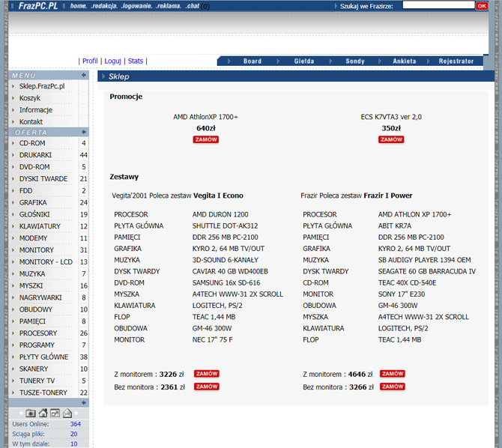Switch to the Sondy tab
Viewport: 502px width, 448px height.
(x=355, y=61)
